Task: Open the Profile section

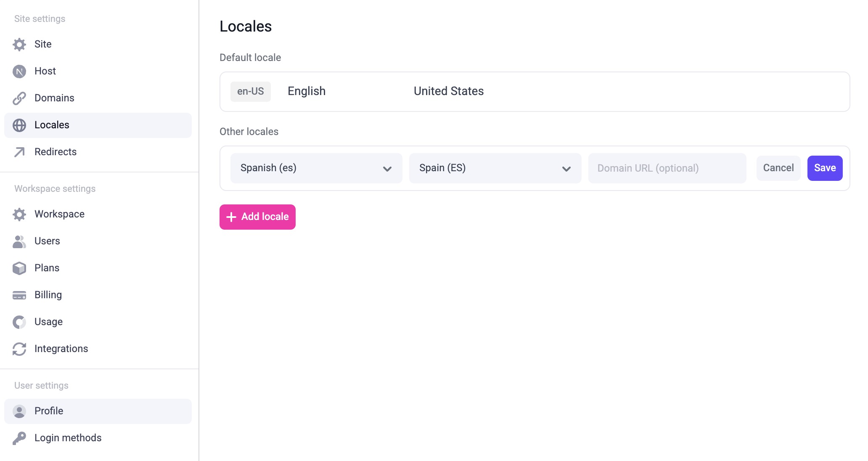Action: (48, 411)
